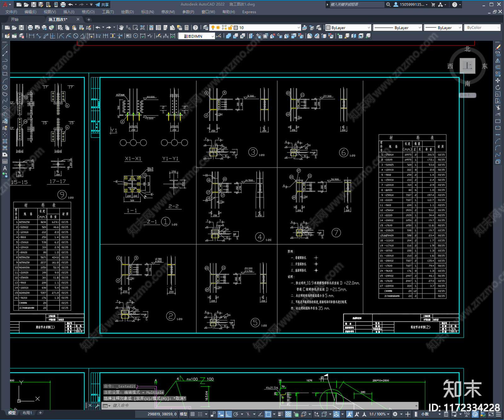504x420 pixels.
Task: Open the 视图(V) menu
Action: (x=50, y=12)
